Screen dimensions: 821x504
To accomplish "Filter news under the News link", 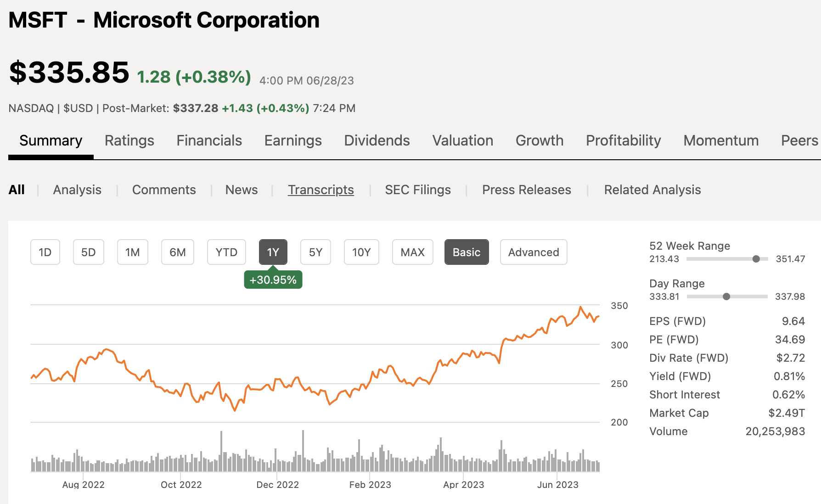I will [241, 190].
